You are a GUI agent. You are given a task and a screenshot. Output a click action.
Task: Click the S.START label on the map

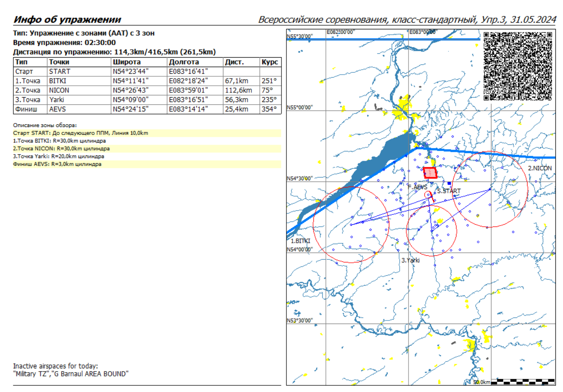tap(448, 191)
